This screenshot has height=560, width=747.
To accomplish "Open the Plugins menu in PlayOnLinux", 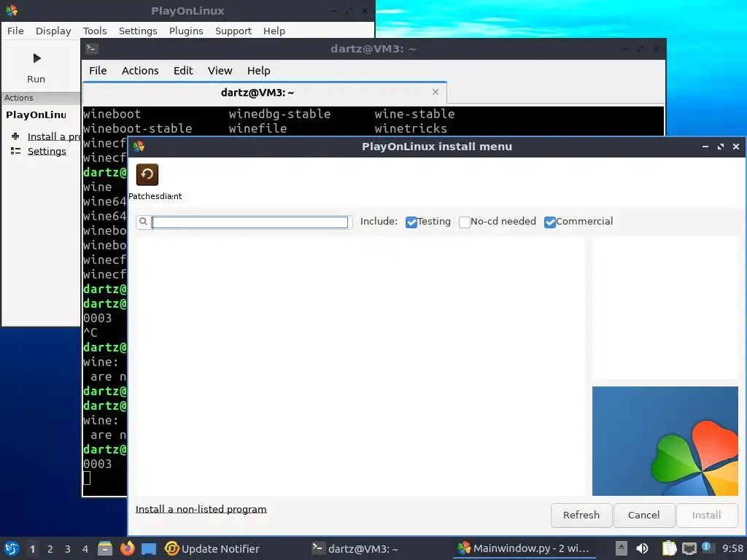I will [x=186, y=31].
